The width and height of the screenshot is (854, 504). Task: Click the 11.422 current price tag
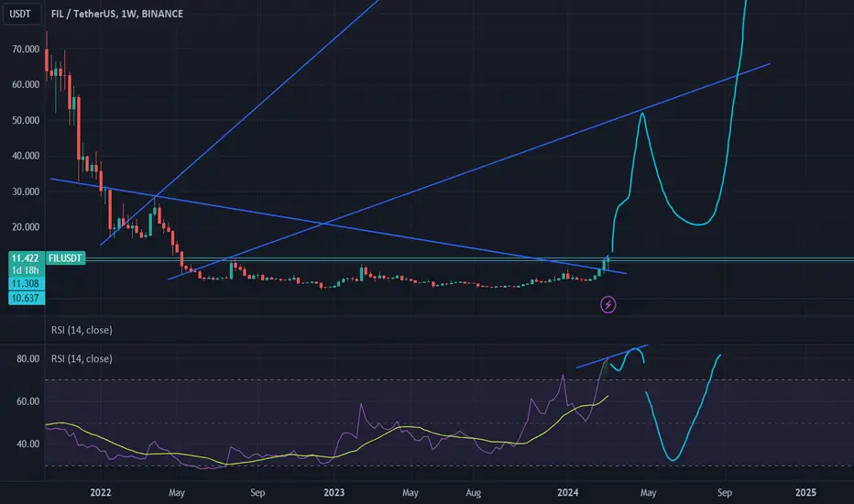coord(26,258)
